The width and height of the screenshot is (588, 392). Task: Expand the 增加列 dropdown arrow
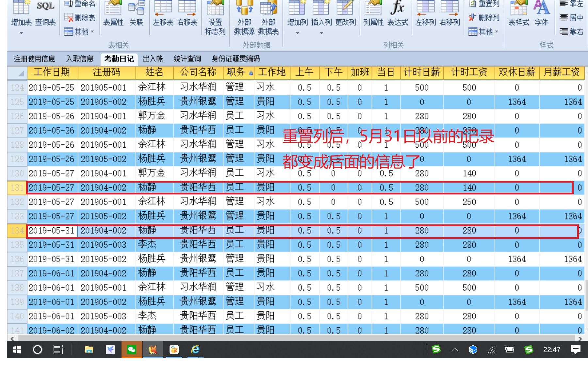(298, 33)
